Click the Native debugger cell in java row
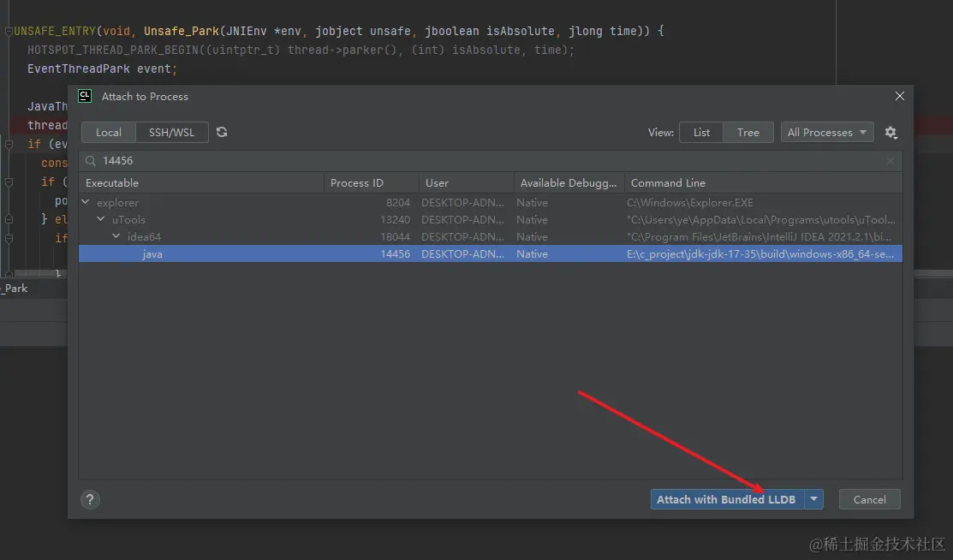 tap(532, 253)
